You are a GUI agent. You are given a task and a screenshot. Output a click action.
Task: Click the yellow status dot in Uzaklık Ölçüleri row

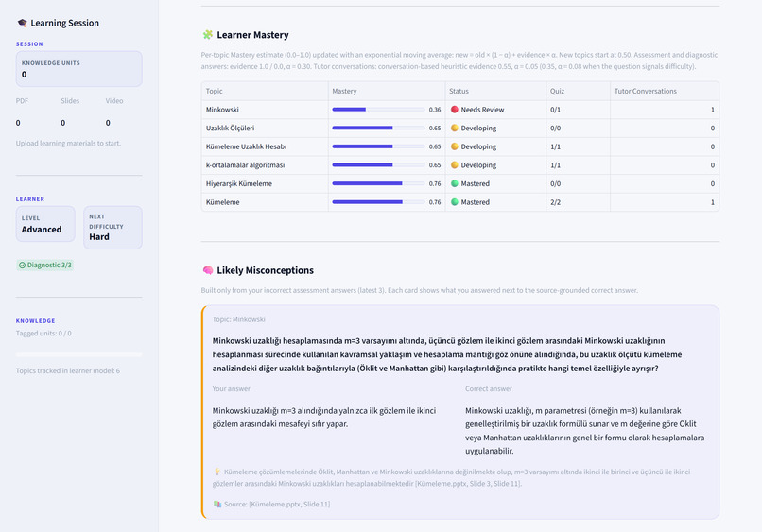point(455,128)
